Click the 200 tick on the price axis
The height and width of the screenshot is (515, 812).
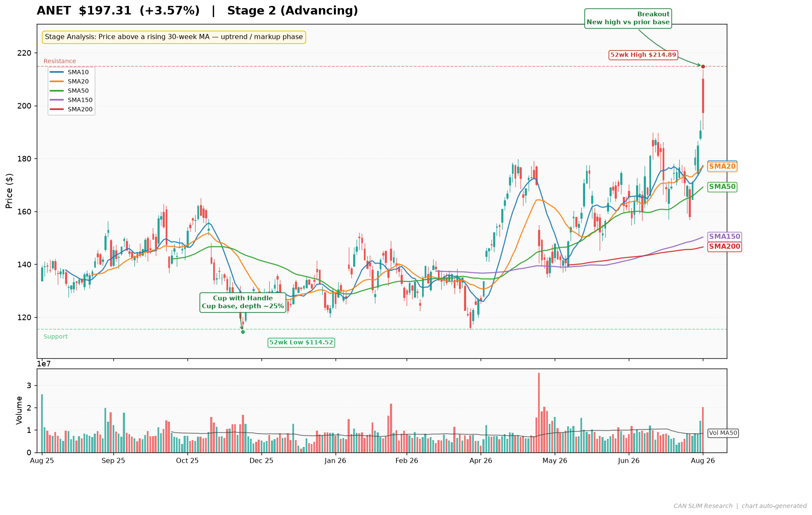(25, 106)
